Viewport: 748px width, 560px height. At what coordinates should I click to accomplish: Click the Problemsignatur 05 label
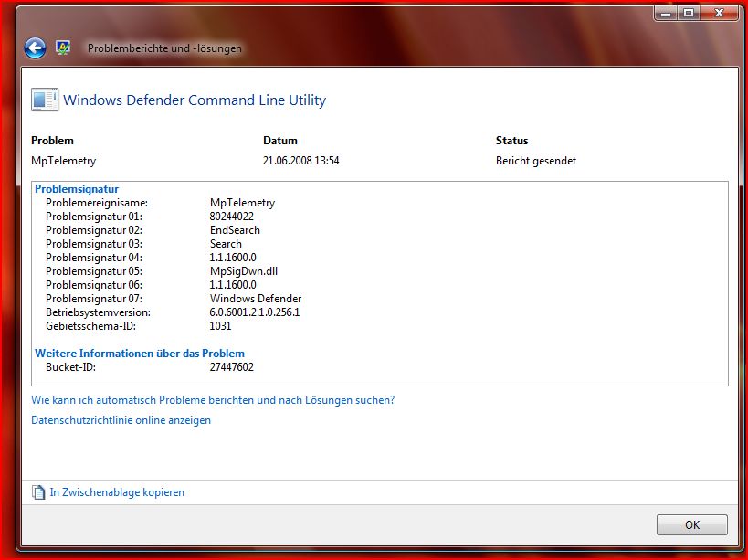pos(94,271)
